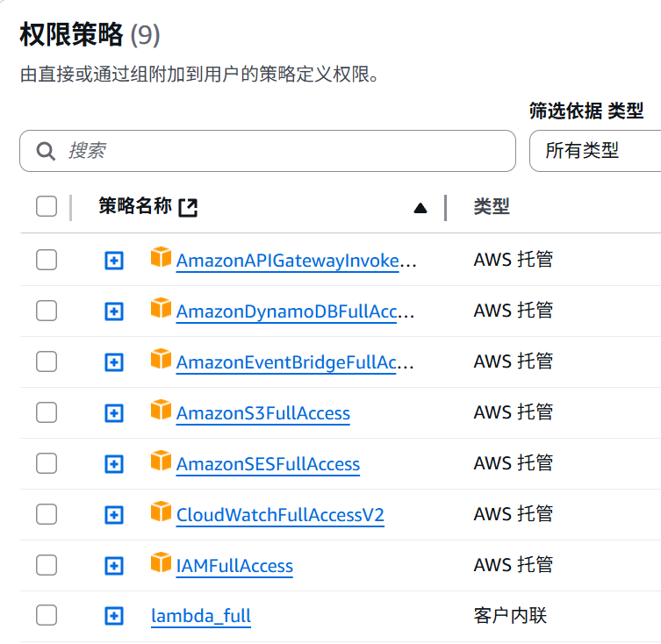Open the CloudWatchFullAccessV2 policy link

click(280, 515)
